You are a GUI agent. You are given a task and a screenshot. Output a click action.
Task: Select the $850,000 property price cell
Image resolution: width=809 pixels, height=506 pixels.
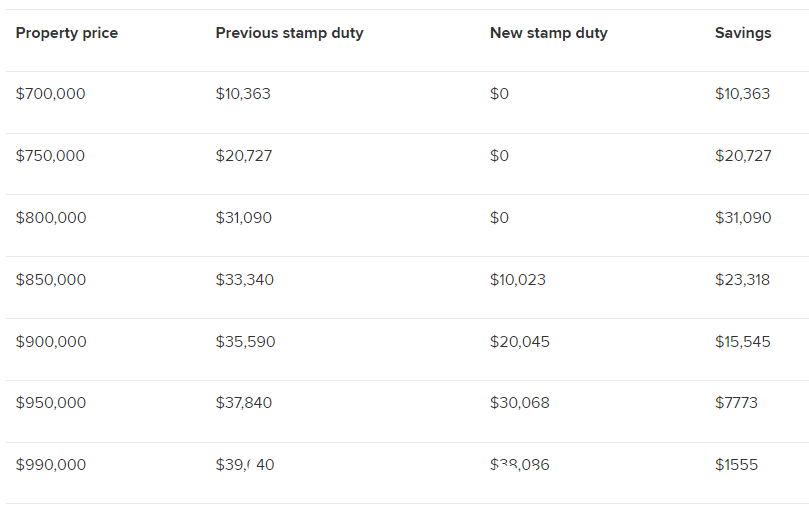(x=51, y=280)
